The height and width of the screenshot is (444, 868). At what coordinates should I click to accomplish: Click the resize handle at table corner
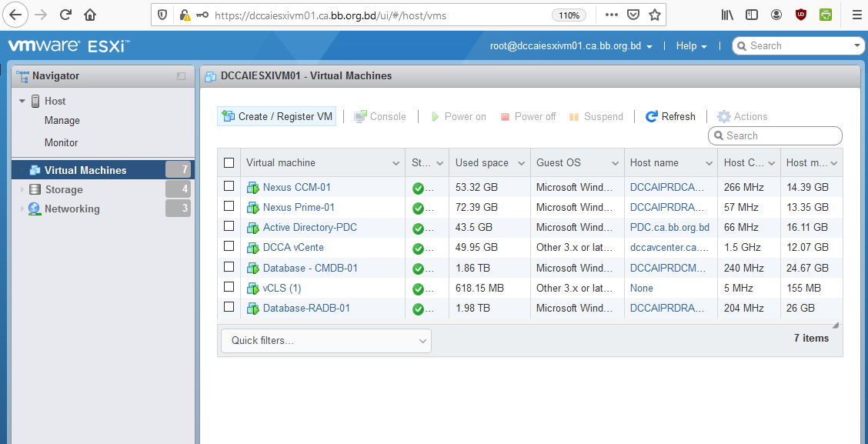tap(836, 325)
